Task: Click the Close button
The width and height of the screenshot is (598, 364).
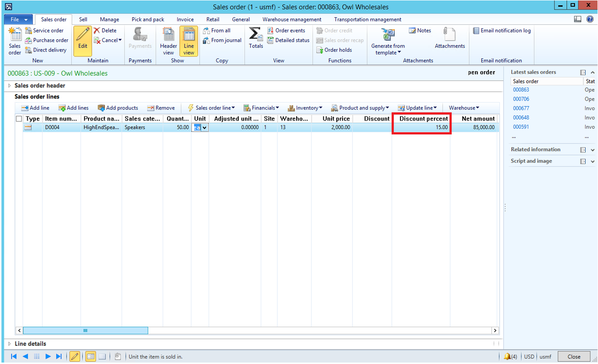Action: point(574,356)
